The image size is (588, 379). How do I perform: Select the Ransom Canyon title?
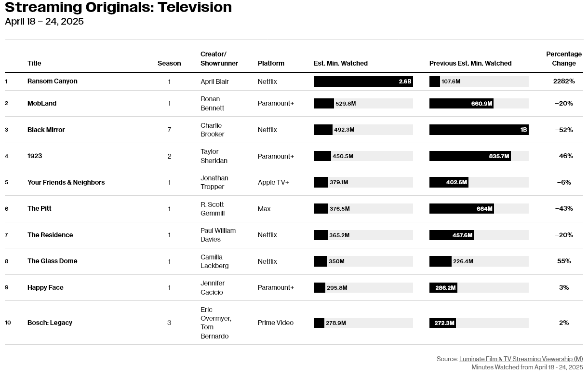point(53,81)
